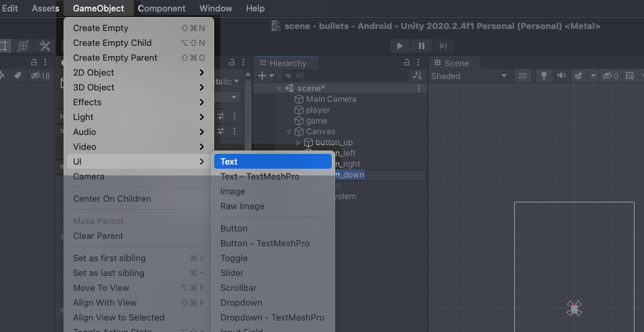The height and width of the screenshot is (332, 644).
Task: Toggle scene audio speaker icon
Action: tap(562, 76)
